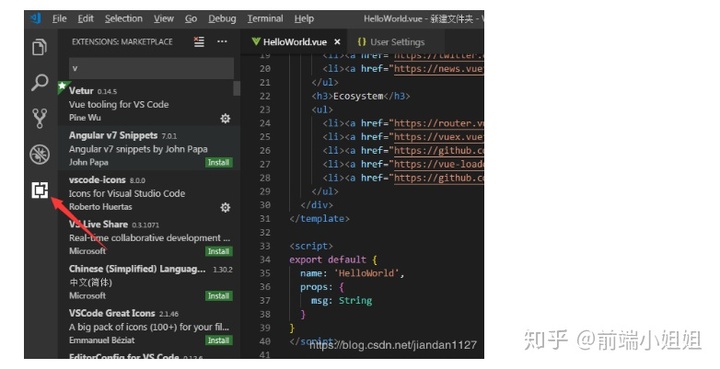Open the Edit menu
Image resolution: width=720 pixels, height=369 pixels.
85,19
